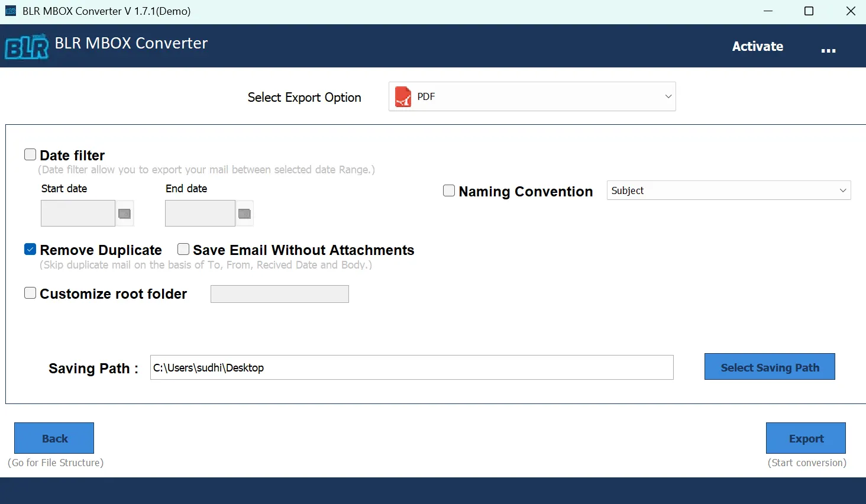866x504 pixels.
Task: Enable the Naming Convention checkbox
Action: point(449,190)
